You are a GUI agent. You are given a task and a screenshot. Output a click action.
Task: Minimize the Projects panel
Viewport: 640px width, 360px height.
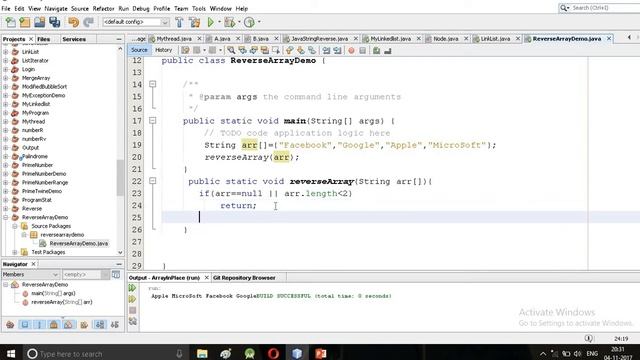pos(119,39)
